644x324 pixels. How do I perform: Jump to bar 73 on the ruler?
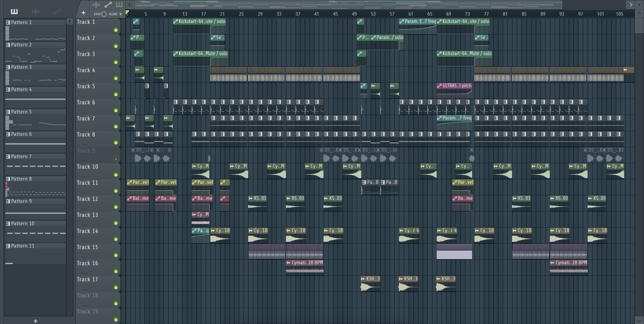pos(467,14)
